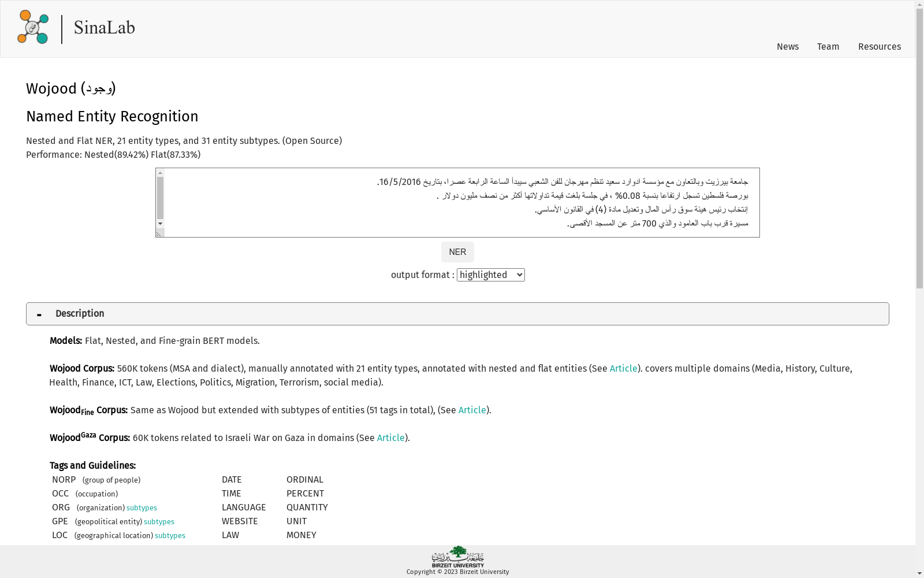This screenshot has height=578, width=924.
Task: Open the output format dropdown
Action: coord(491,275)
